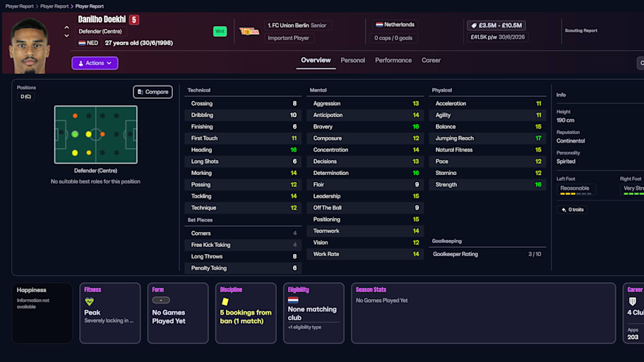Open the Personal tab
This screenshot has width=644, height=362.
[x=352, y=61]
